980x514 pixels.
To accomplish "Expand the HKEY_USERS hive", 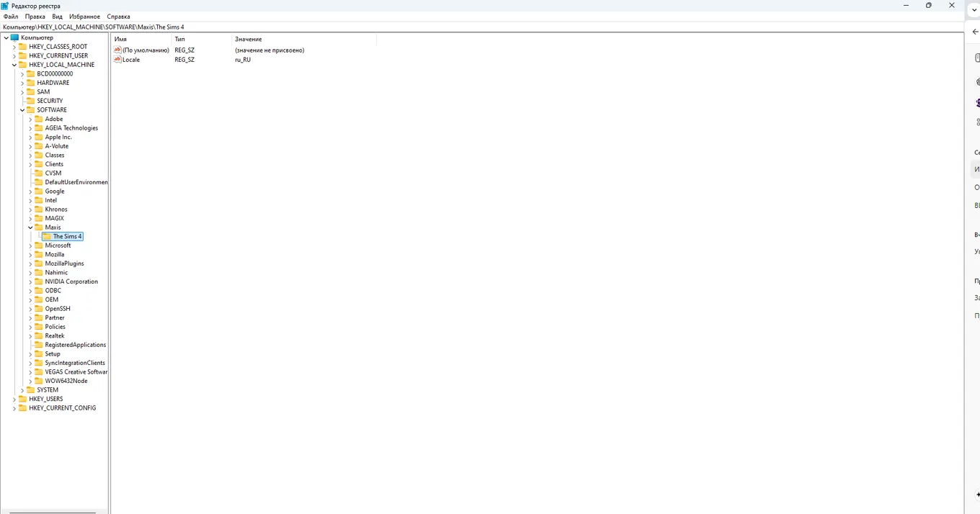I will tap(14, 399).
